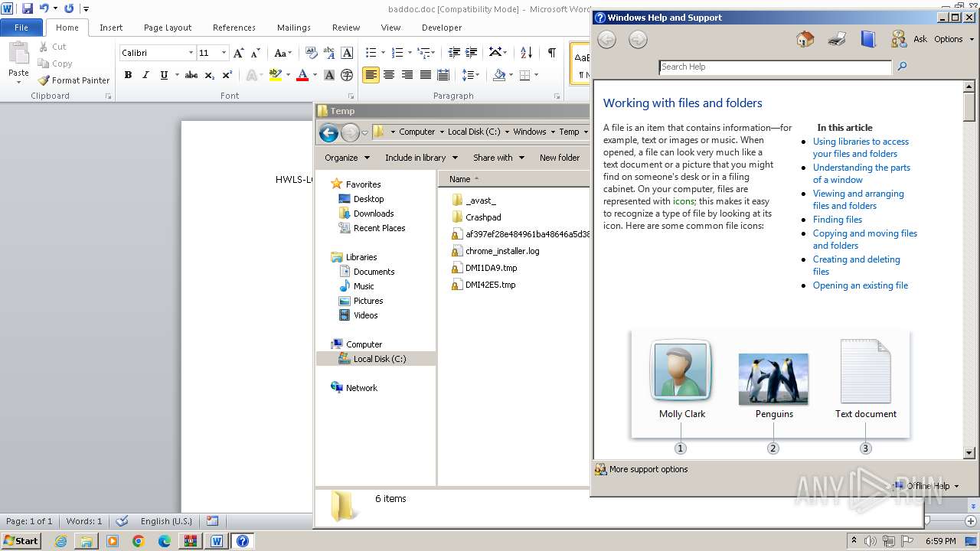
Task: Click the Character Shading icon
Action: pyautogui.click(x=329, y=75)
